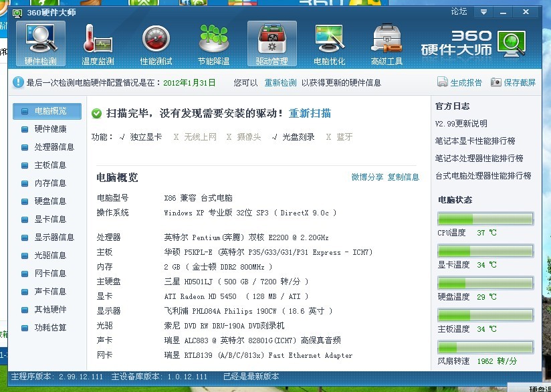Image resolution: width=551 pixels, height=392 pixels.
Task: Click 生成报告 to generate report
Action: tap(466, 83)
